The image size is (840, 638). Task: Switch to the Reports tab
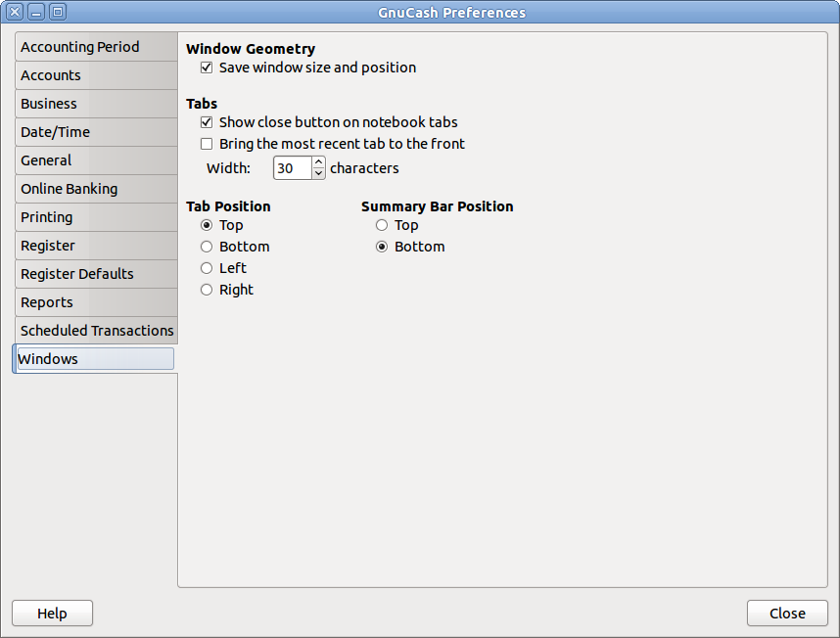(96, 302)
